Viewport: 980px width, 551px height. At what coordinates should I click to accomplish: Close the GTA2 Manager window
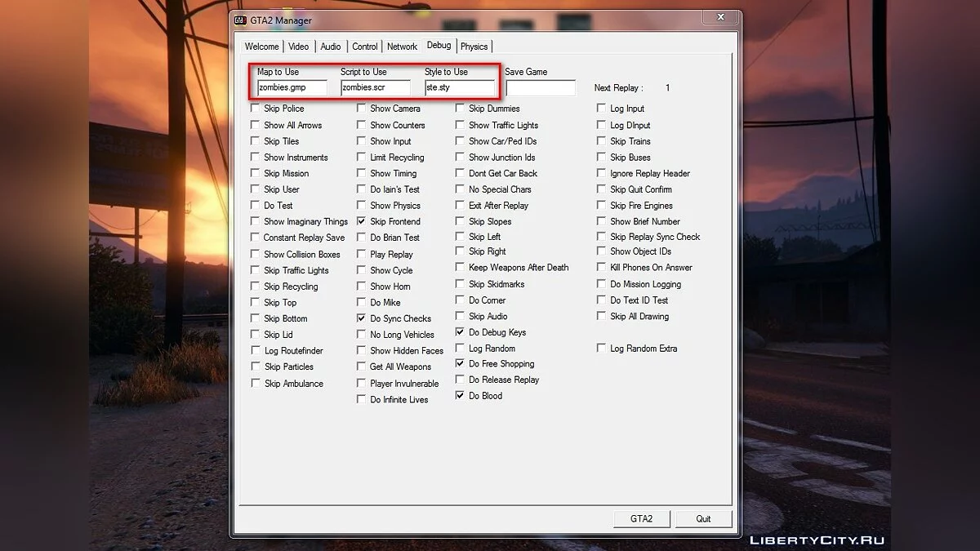[x=720, y=17]
